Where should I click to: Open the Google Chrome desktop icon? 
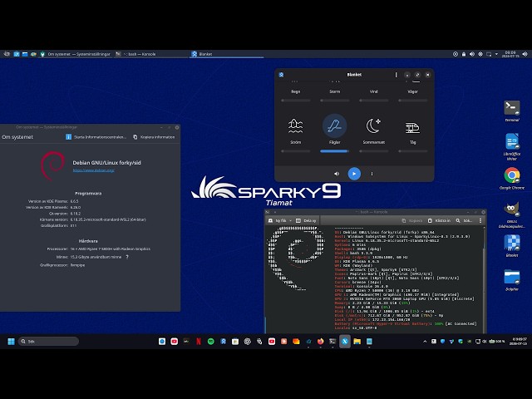pos(512,179)
